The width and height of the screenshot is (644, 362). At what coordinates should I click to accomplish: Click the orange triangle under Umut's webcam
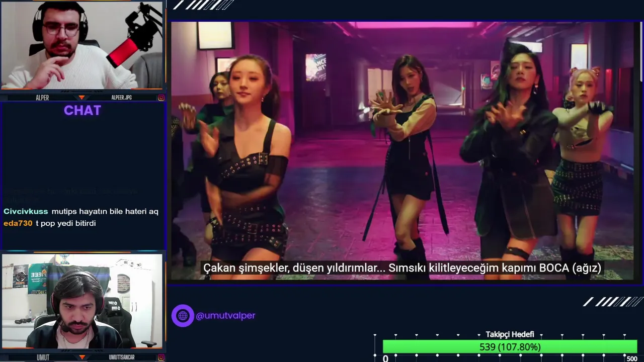click(x=82, y=357)
